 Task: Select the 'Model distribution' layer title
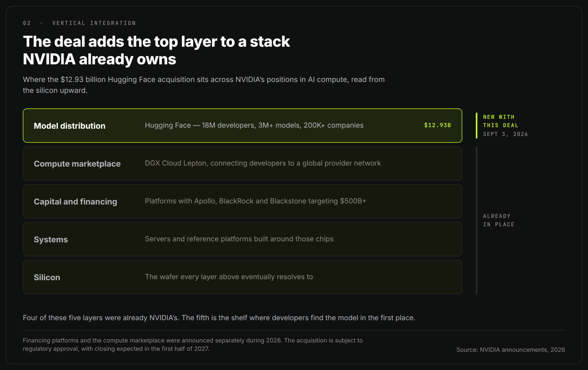click(x=69, y=126)
